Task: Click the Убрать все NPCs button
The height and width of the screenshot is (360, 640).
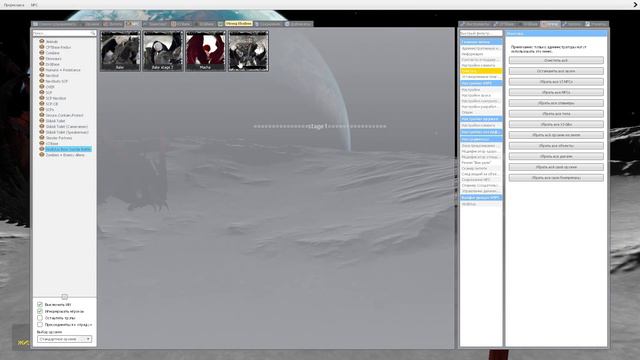Action: click(x=556, y=92)
